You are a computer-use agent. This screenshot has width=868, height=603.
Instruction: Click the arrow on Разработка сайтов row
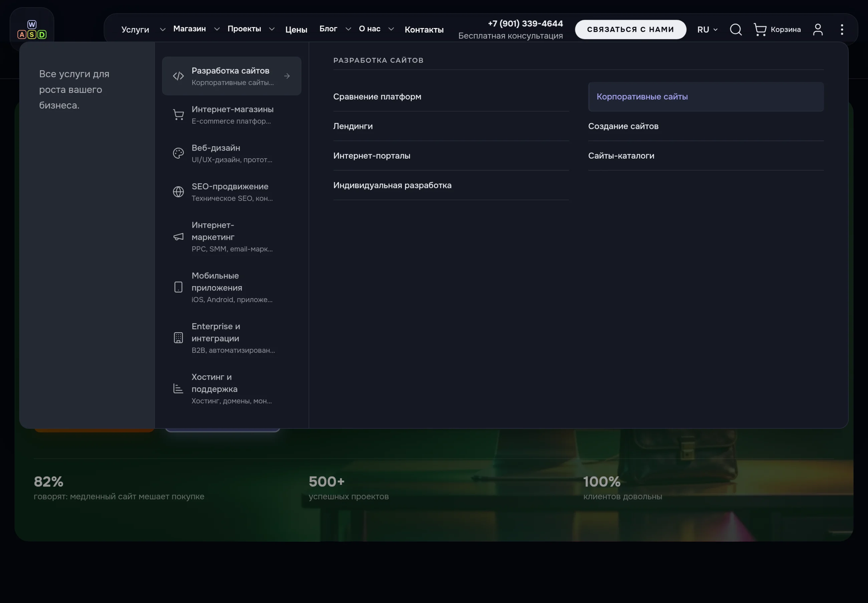pyautogui.click(x=287, y=76)
